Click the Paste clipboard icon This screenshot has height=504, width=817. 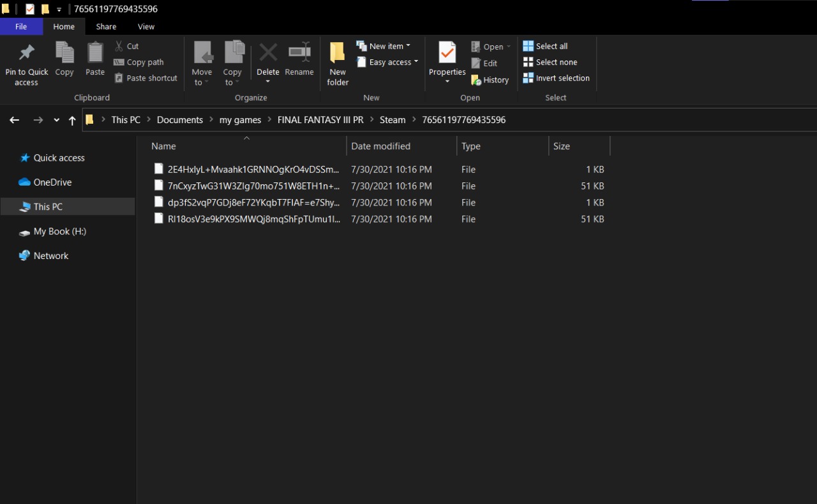(x=95, y=53)
